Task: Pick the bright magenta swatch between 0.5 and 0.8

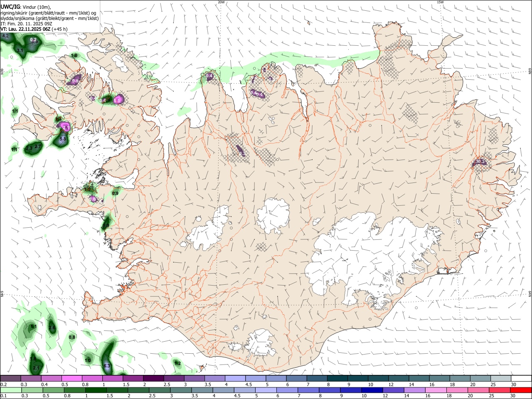Action: point(71,378)
